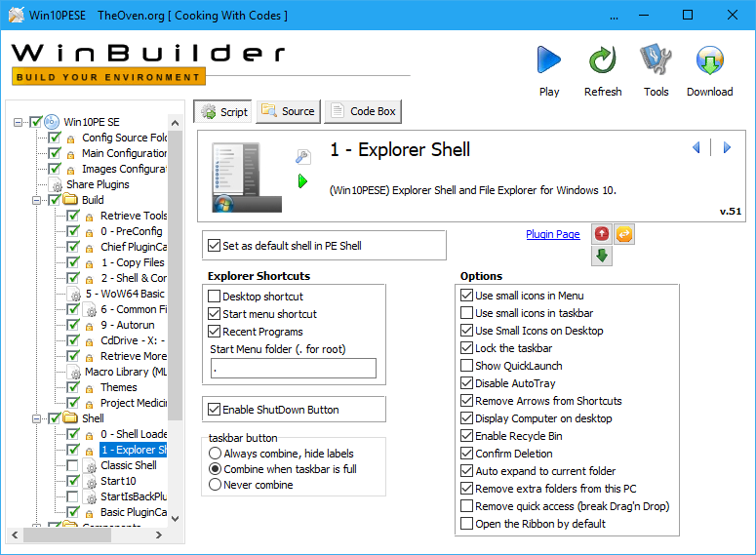Click the Explorer Shell script thumbnail image
The height and width of the screenshot is (555, 756).
(x=247, y=178)
